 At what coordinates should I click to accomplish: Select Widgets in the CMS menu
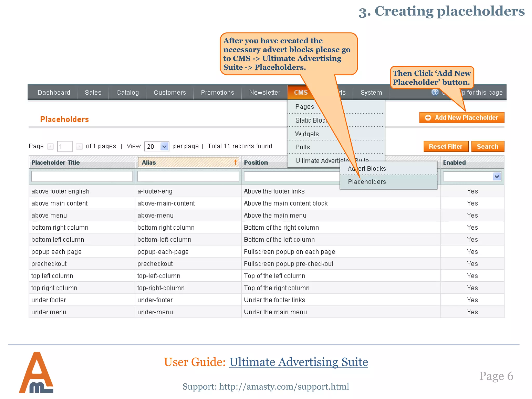tap(336, 134)
